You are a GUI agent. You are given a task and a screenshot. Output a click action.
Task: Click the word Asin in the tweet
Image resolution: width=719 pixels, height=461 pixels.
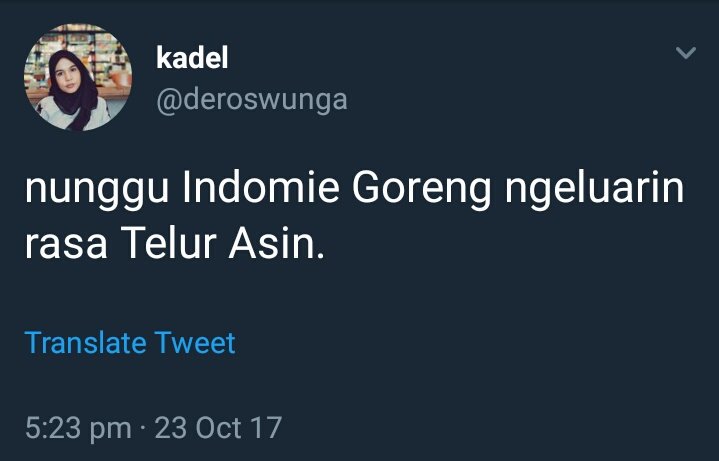tap(277, 243)
